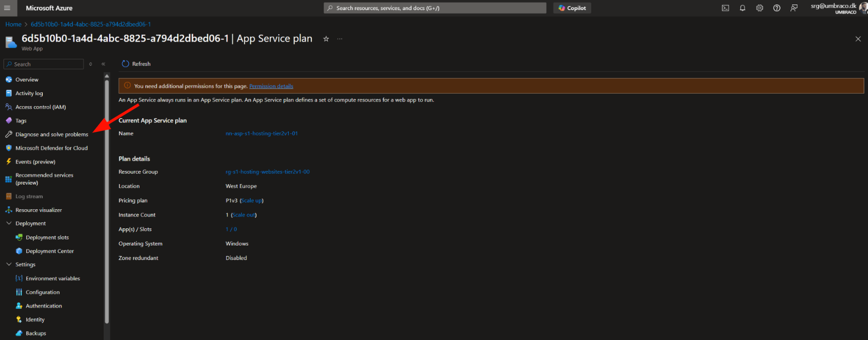
Task: Favorite this resource with the star icon
Action: pyautogui.click(x=326, y=39)
